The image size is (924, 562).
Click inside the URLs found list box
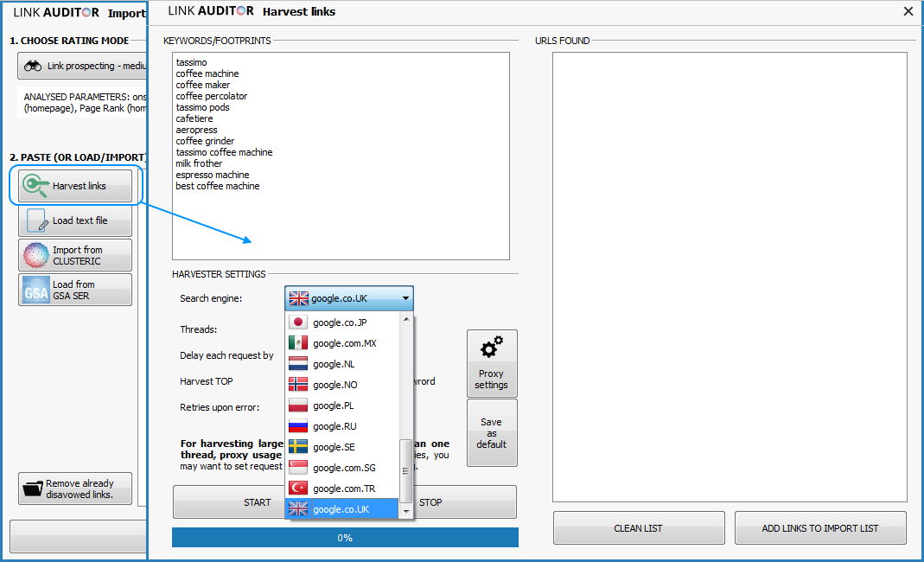click(730, 277)
